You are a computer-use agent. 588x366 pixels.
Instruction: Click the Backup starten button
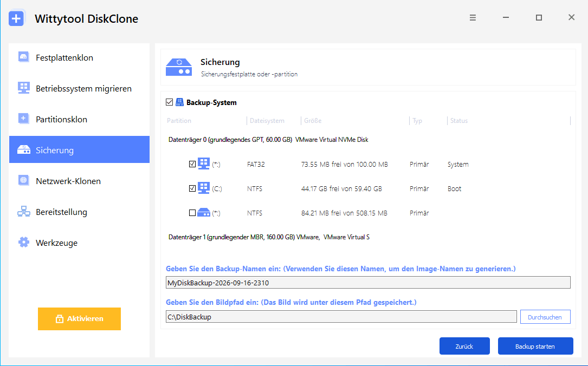tap(535, 346)
